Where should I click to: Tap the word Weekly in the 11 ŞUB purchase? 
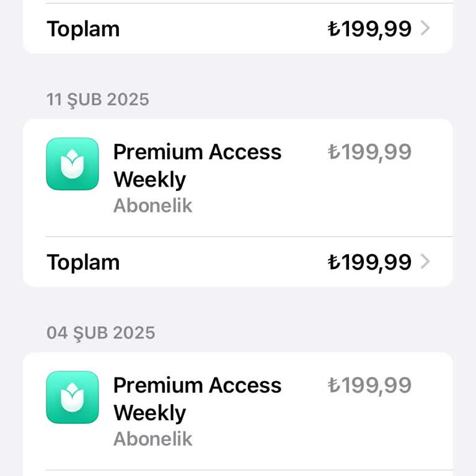[149, 180]
